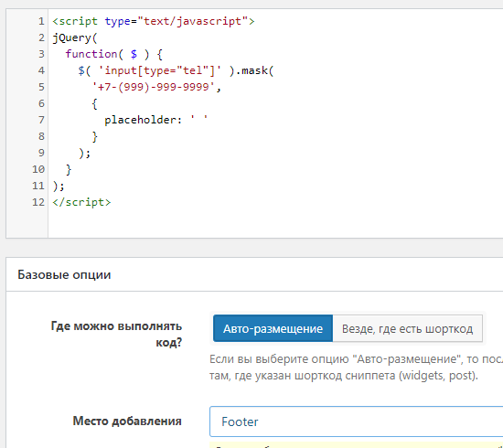Click the "Где можно выполнять код?" label
This screenshot has width=503, height=448.
(116, 334)
